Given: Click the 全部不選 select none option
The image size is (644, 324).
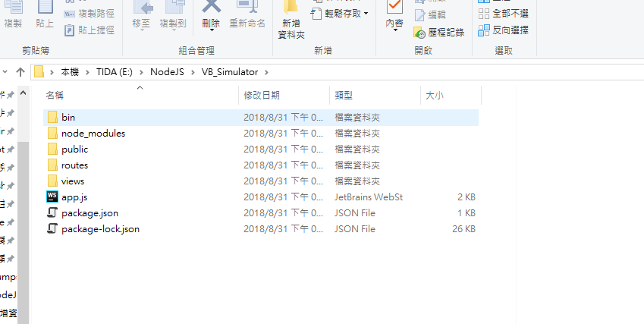Looking at the screenshot, I should click(x=503, y=14).
